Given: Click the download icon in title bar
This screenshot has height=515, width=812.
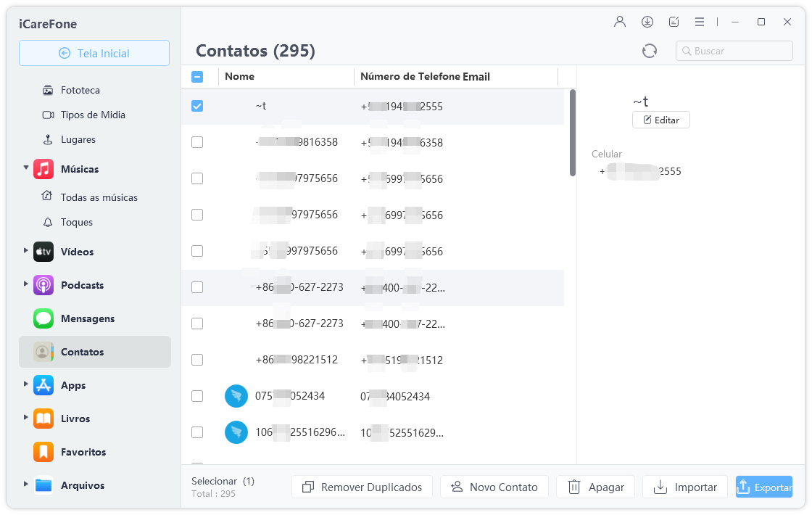Looking at the screenshot, I should pyautogui.click(x=647, y=22).
